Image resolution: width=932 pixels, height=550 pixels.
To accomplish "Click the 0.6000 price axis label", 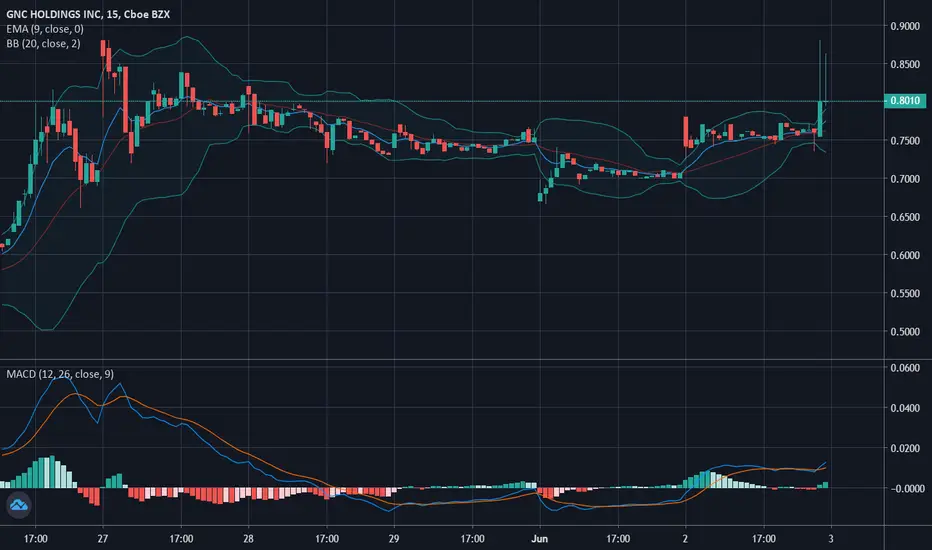I will [x=905, y=255].
